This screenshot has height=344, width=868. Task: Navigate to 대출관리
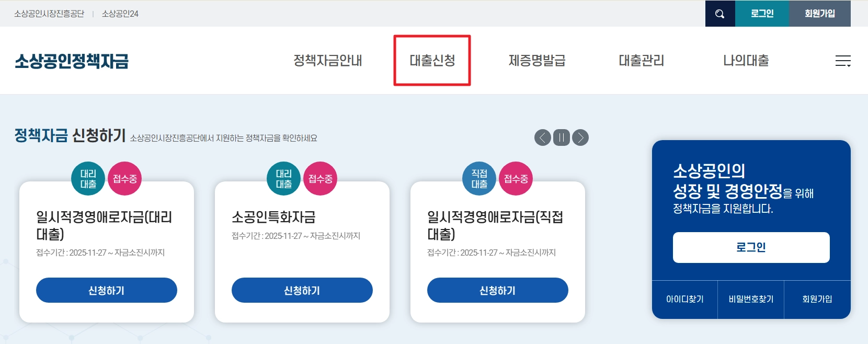tap(641, 60)
